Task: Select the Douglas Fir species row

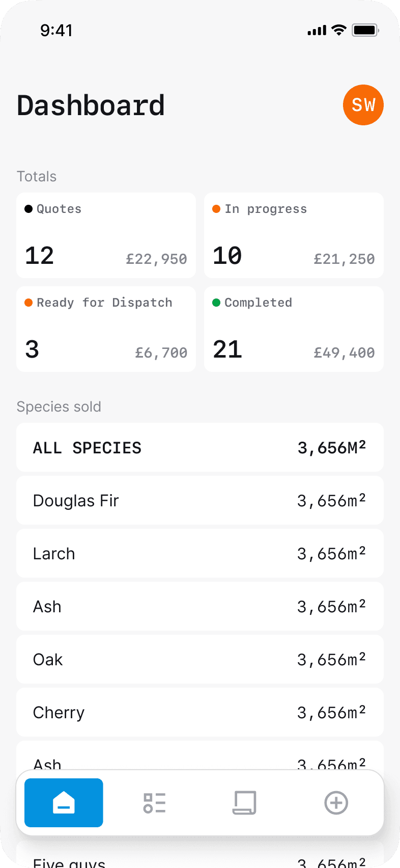Action: coord(199,501)
